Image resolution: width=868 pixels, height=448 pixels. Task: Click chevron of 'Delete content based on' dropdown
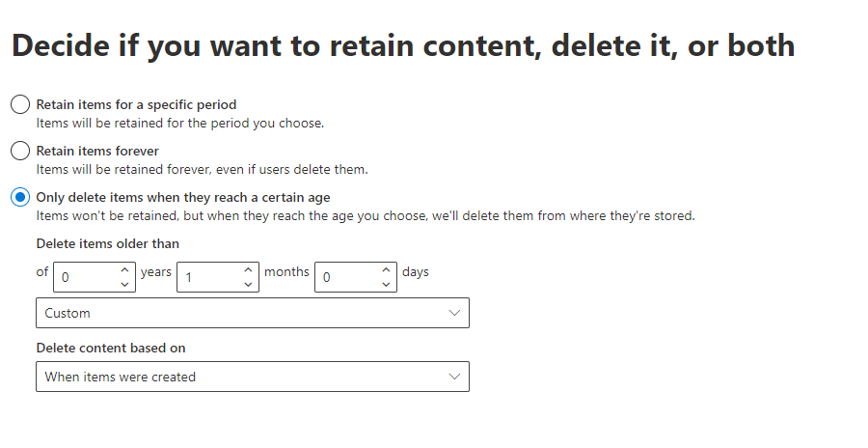455,377
